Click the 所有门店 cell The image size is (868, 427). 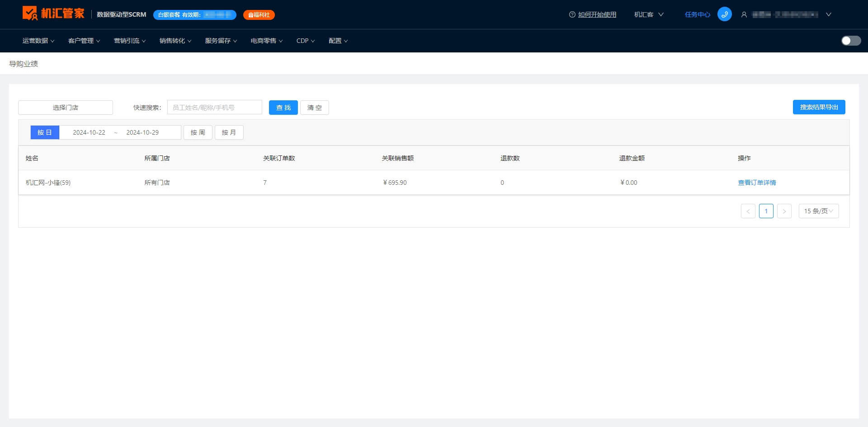pos(157,183)
